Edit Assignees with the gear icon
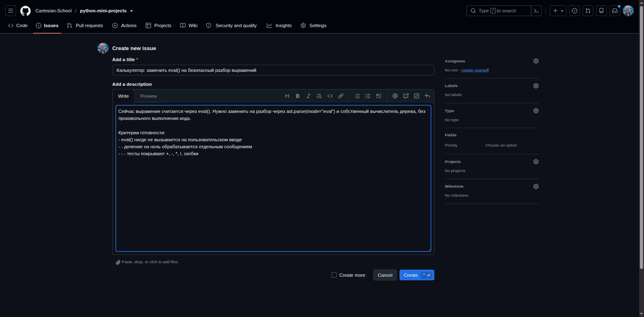The image size is (644, 317). 536,61
